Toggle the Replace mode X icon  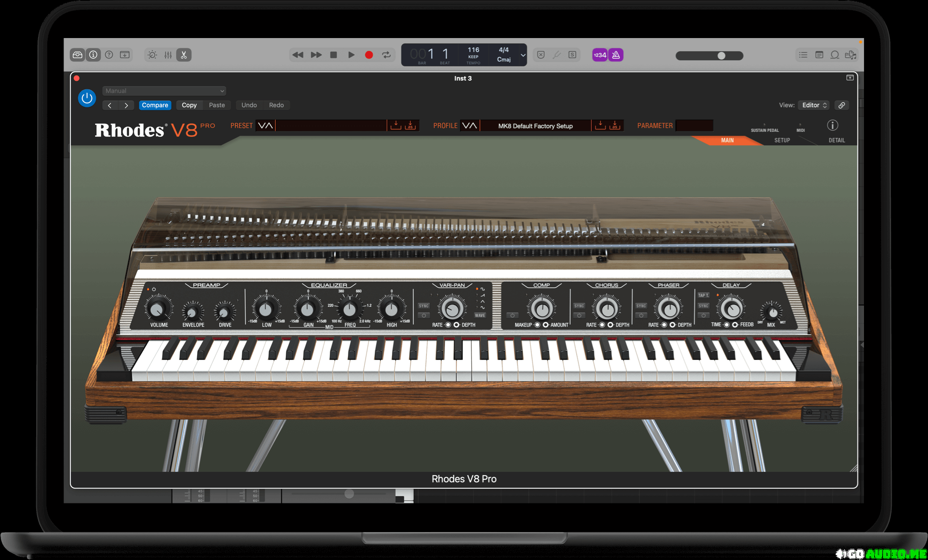click(541, 55)
